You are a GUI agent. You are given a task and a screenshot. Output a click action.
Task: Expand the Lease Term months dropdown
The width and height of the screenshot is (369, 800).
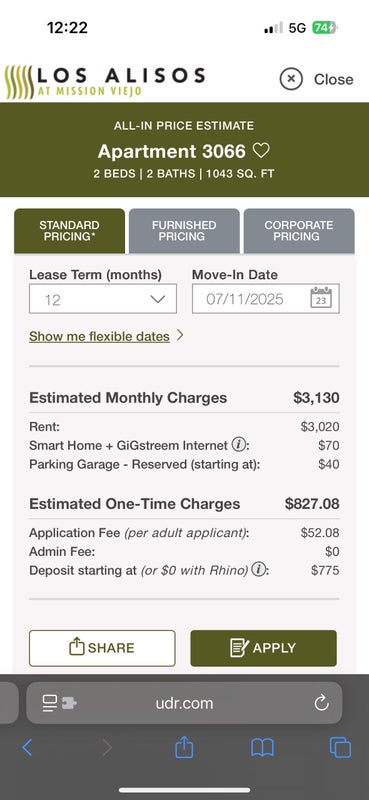103,298
